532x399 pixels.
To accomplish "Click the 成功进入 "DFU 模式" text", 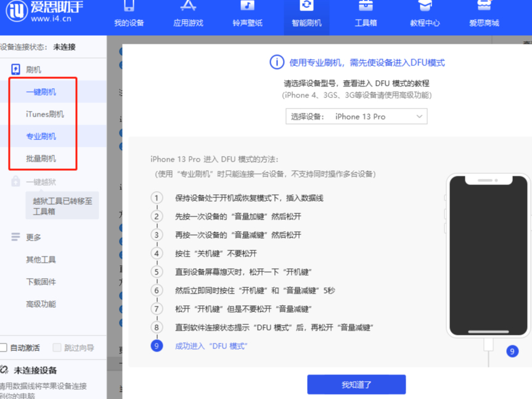I will pos(211,346).
